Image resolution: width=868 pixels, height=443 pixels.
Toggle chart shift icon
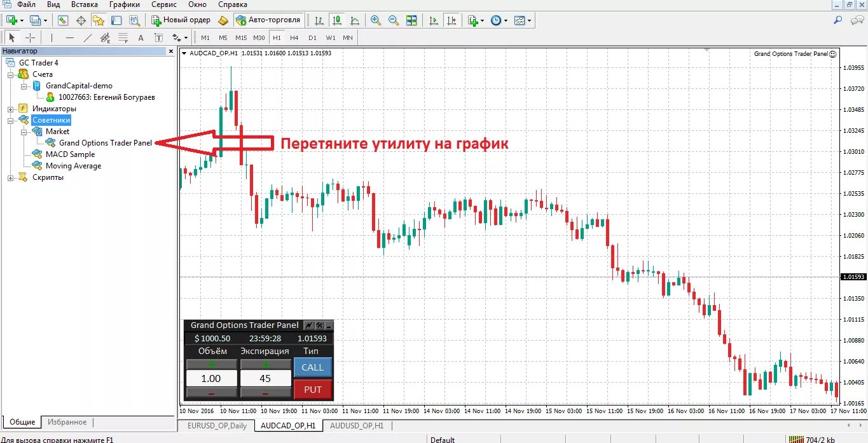click(451, 20)
